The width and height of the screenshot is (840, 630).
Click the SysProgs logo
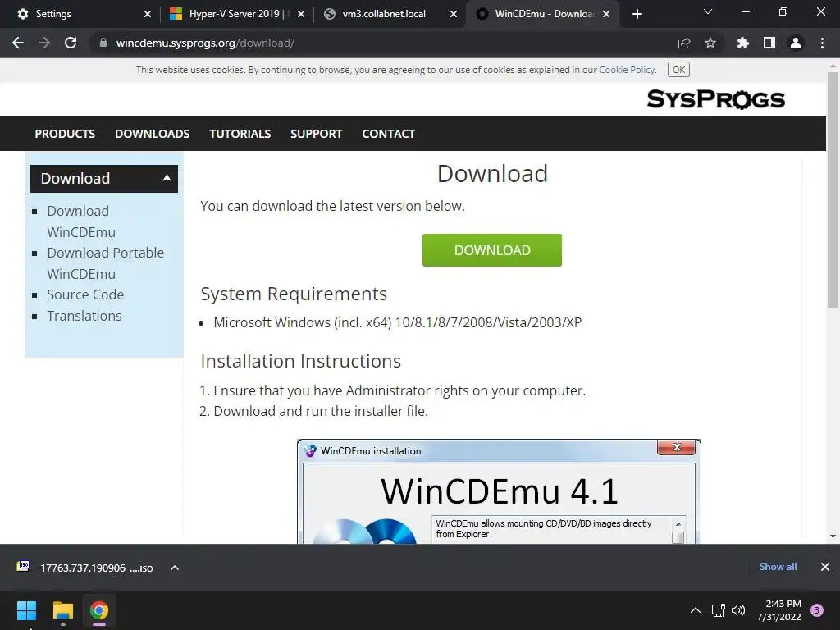coord(715,99)
